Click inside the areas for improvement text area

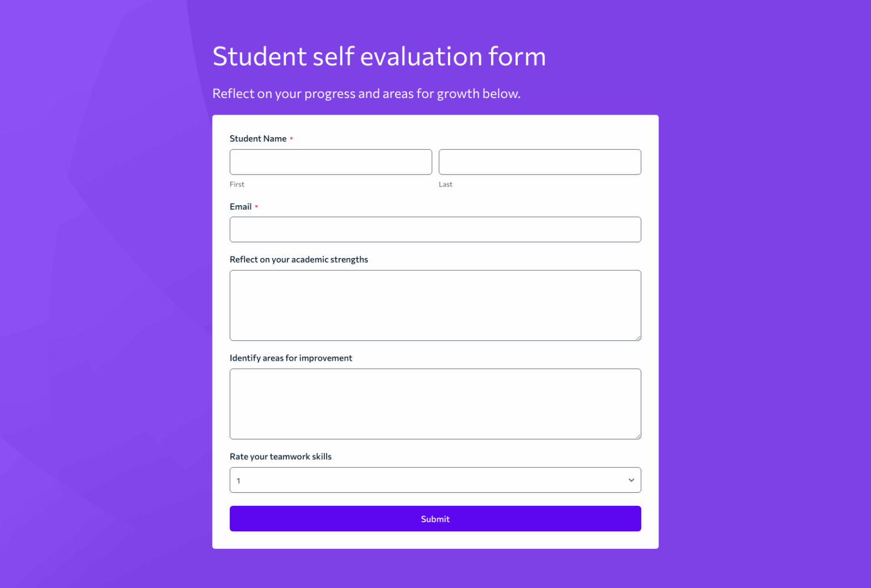pos(435,404)
